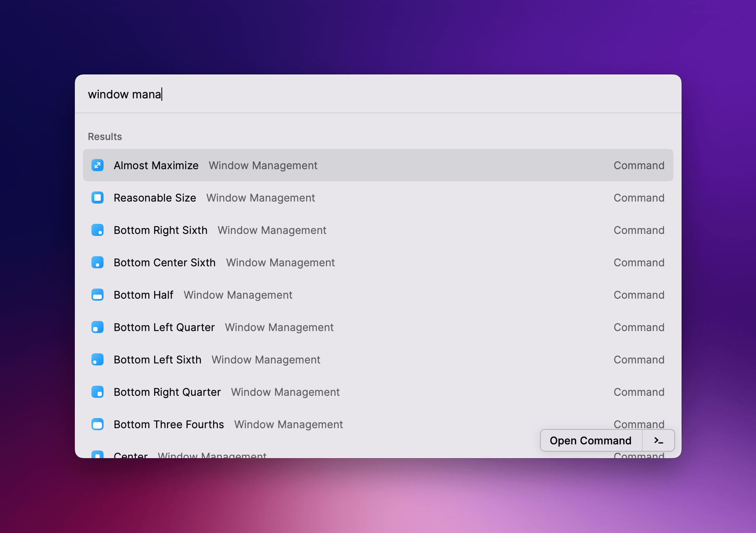Focus the search field containing 'window mana'
756x533 pixels.
pyautogui.click(x=378, y=94)
